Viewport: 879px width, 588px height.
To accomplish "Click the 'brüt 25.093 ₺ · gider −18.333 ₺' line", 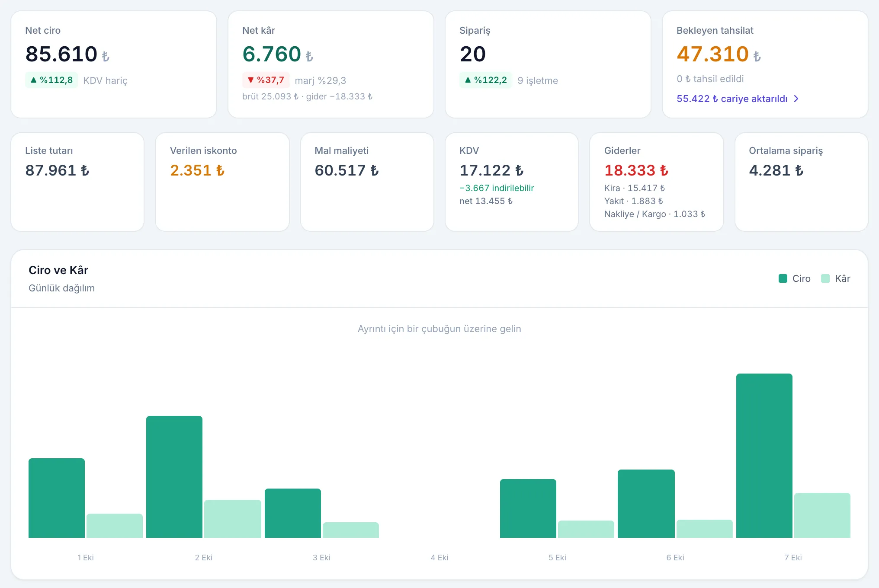I will [308, 96].
